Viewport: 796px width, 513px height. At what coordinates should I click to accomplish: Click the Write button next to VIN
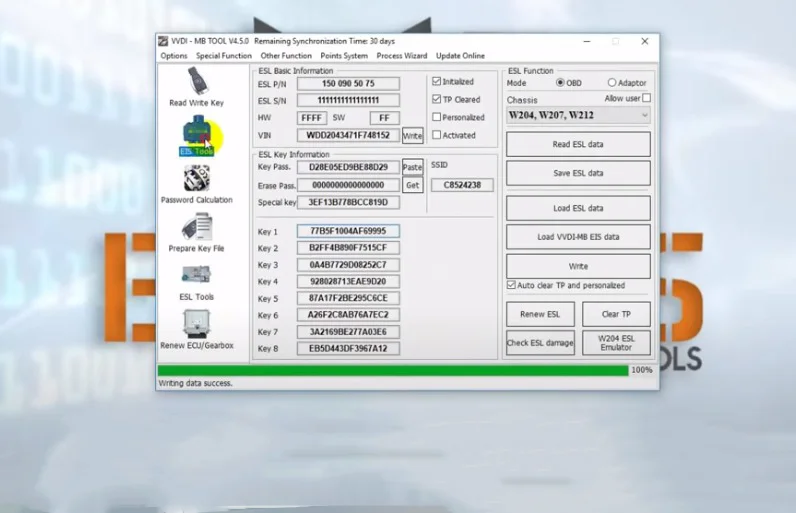click(413, 135)
